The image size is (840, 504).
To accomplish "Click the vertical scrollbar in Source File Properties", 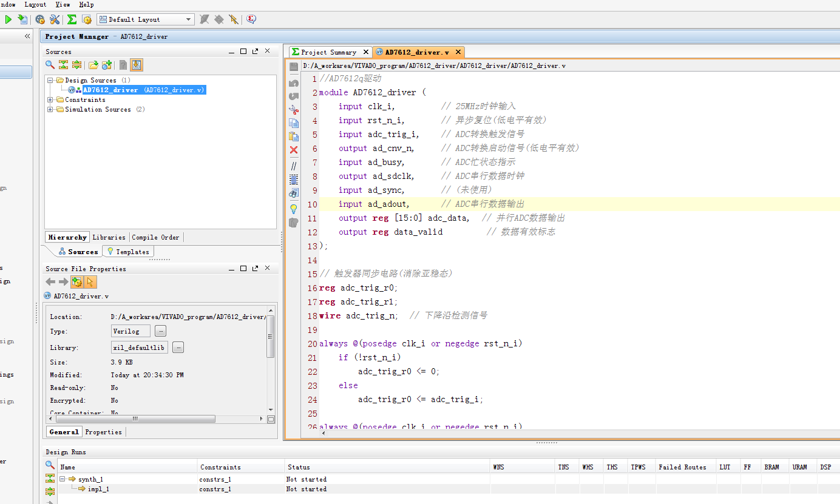I will point(271,337).
